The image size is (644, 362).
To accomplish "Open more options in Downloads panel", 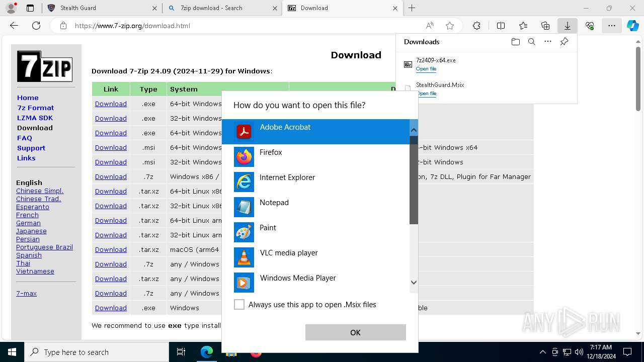I will click(548, 42).
